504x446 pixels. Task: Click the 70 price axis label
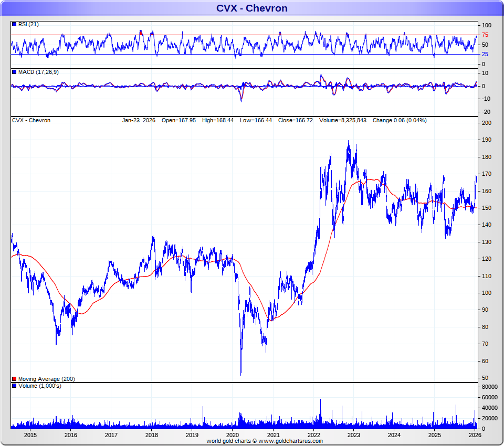pos(485,344)
